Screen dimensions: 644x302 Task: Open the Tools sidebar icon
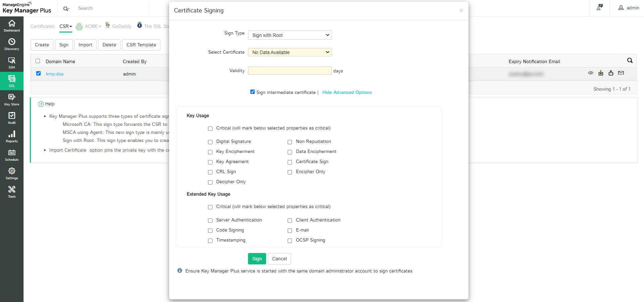point(12,192)
